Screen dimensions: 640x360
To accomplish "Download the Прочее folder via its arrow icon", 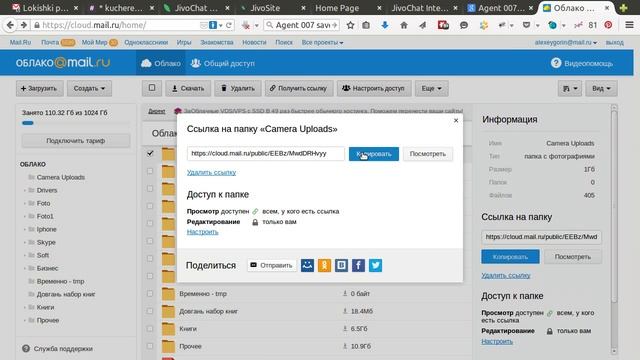I will click(345, 346).
